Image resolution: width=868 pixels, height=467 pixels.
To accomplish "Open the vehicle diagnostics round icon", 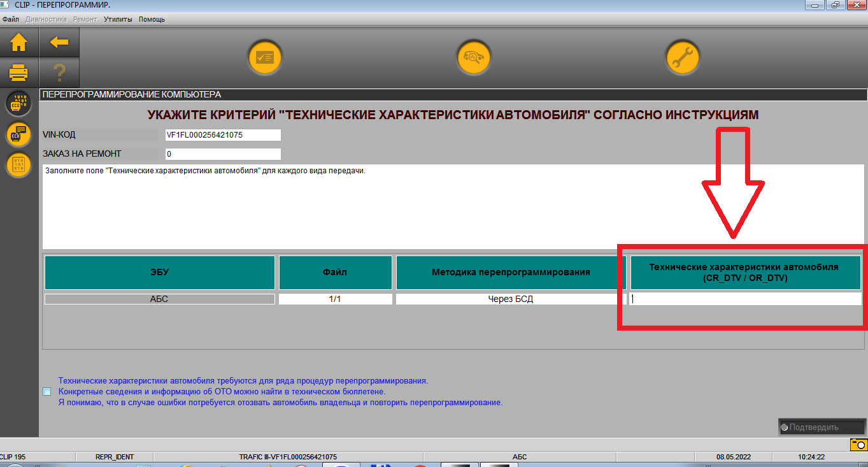I will coord(474,58).
